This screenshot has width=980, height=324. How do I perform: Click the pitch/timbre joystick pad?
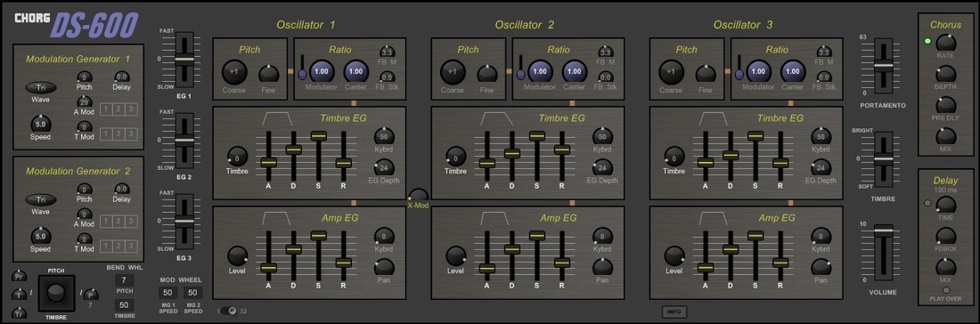tap(56, 293)
